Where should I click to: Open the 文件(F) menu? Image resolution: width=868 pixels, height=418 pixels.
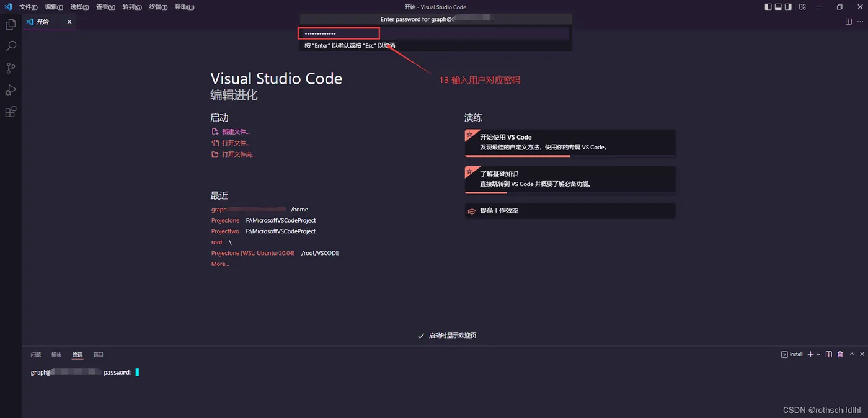[29, 7]
